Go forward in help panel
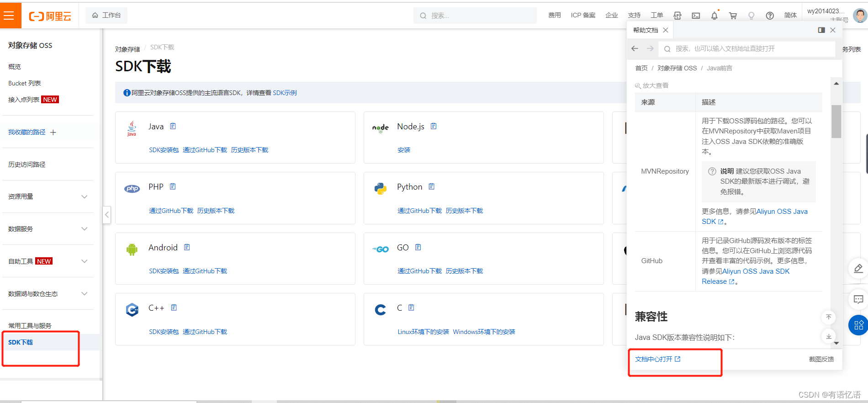Viewport: 868px width, 403px height. [650, 48]
